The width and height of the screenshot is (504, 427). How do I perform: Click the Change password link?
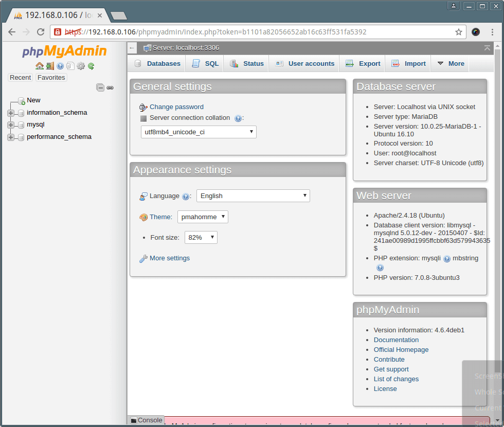tap(176, 107)
